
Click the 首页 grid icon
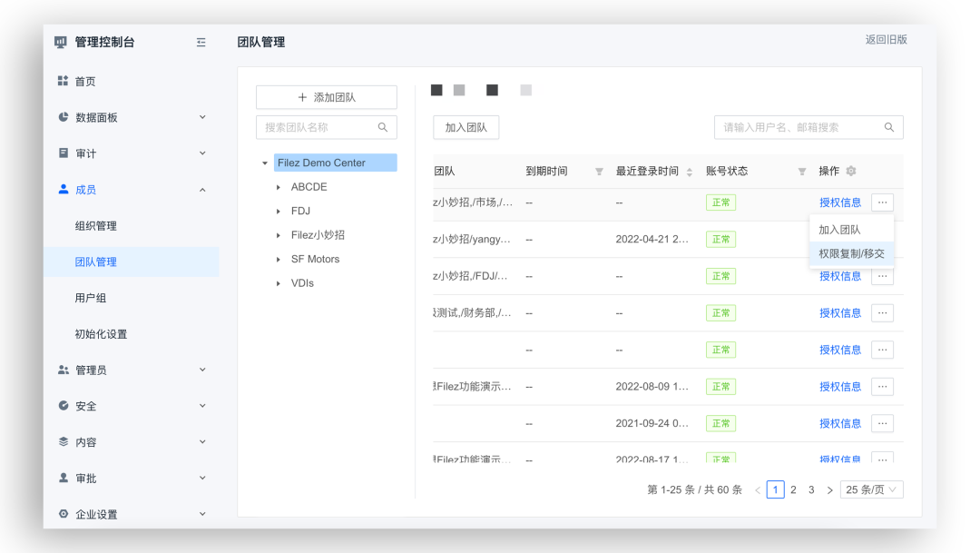point(64,81)
